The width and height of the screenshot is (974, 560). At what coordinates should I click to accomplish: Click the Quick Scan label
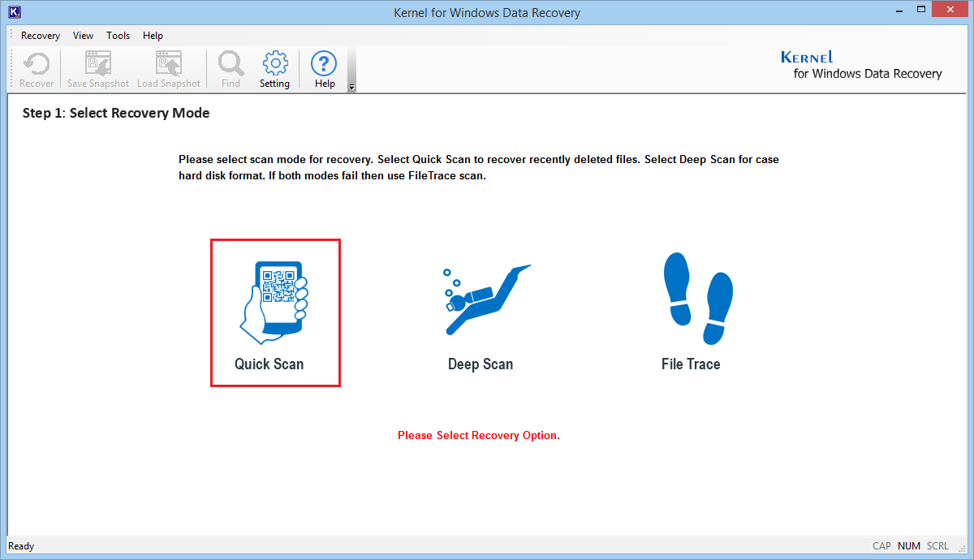269,364
